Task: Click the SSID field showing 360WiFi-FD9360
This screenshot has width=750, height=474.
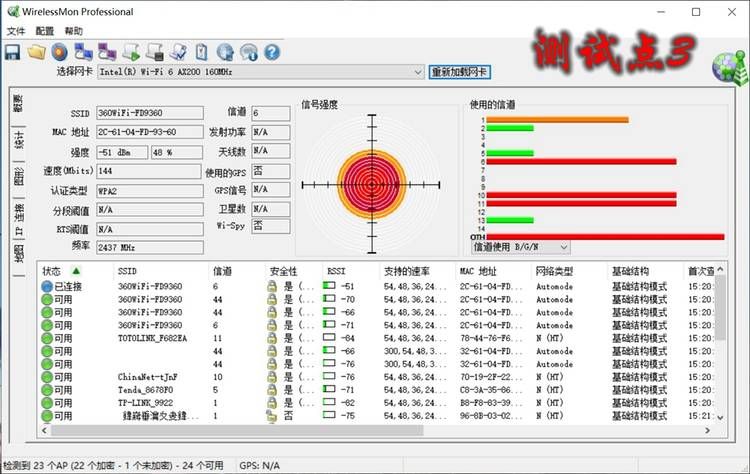Action: tap(150, 113)
